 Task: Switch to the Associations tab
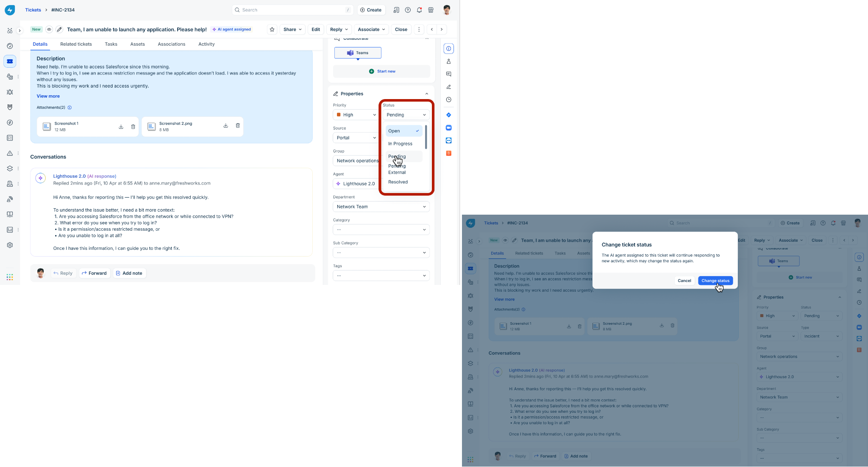click(x=171, y=44)
